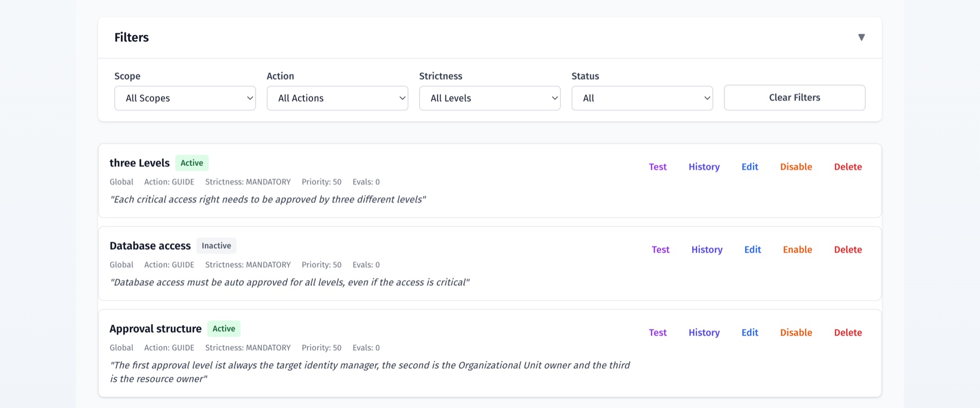The height and width of the screenshot is (408, 980).
Task: Test the three Levels rule
Action: [658, 166]
